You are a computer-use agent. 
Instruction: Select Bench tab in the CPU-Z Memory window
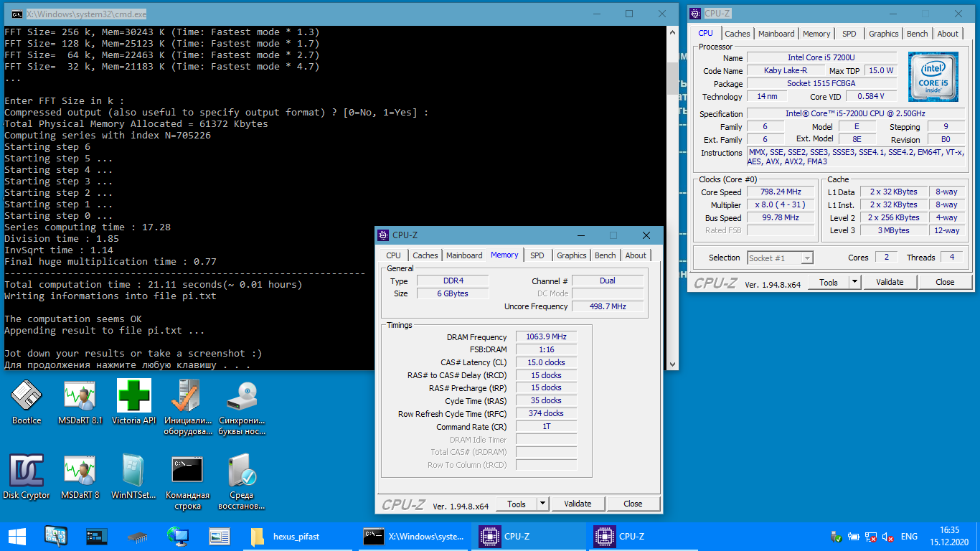606,255
